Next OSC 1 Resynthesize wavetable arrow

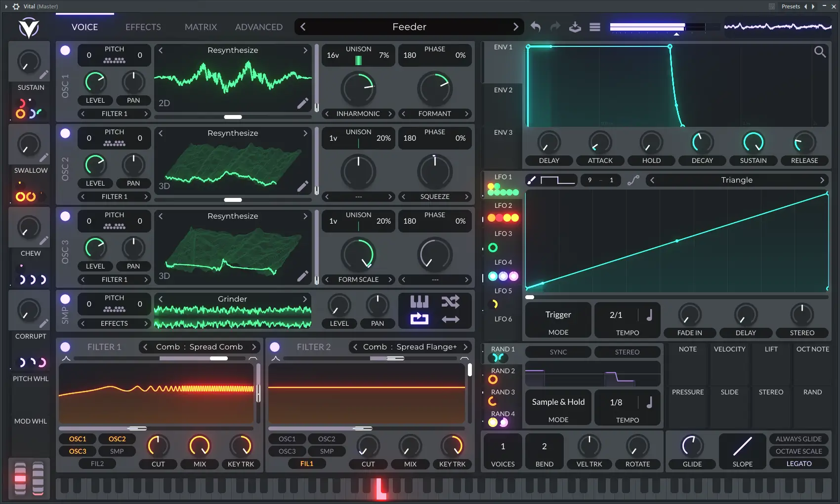[x=305, y=50]
